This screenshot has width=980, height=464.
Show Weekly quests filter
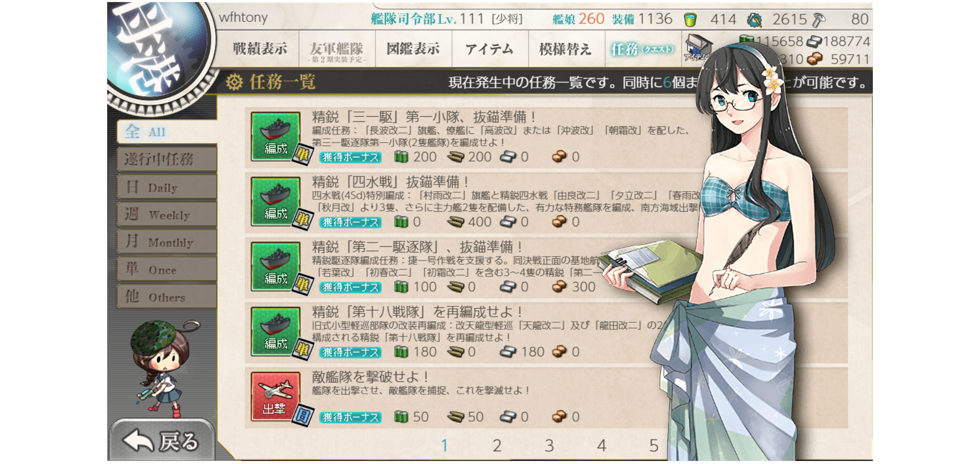coord(167,215)
